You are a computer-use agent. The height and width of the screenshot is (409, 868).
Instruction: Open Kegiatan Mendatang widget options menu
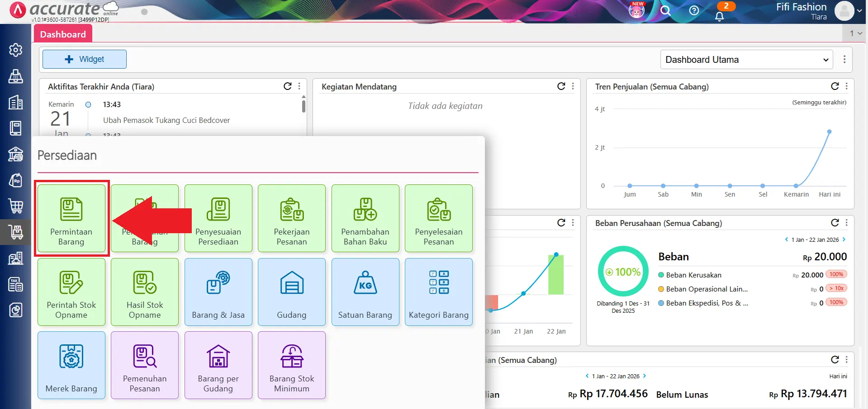tap(573, 86)
